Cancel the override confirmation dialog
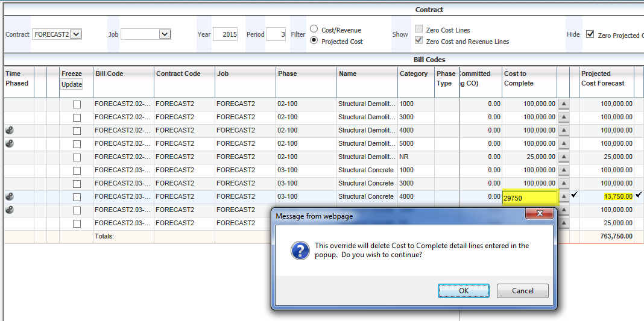 (x=522, y=291)
